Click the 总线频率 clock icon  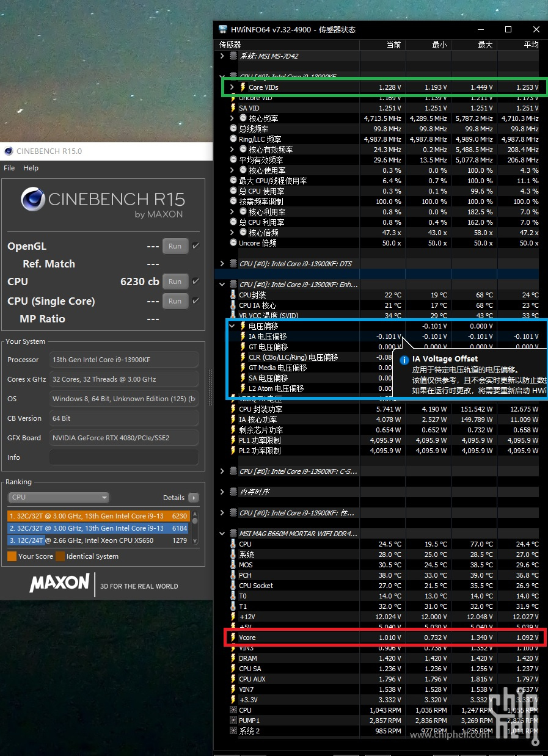[x=233, y=129]
